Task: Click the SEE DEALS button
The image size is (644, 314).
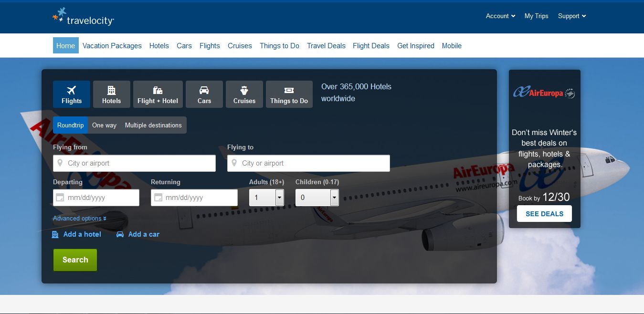Action: pos(544,214)
